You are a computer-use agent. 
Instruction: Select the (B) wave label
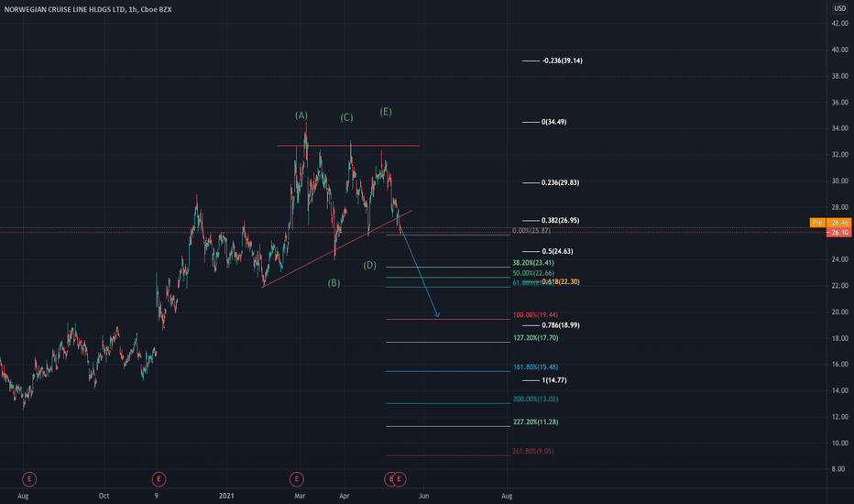click(334, 283)
